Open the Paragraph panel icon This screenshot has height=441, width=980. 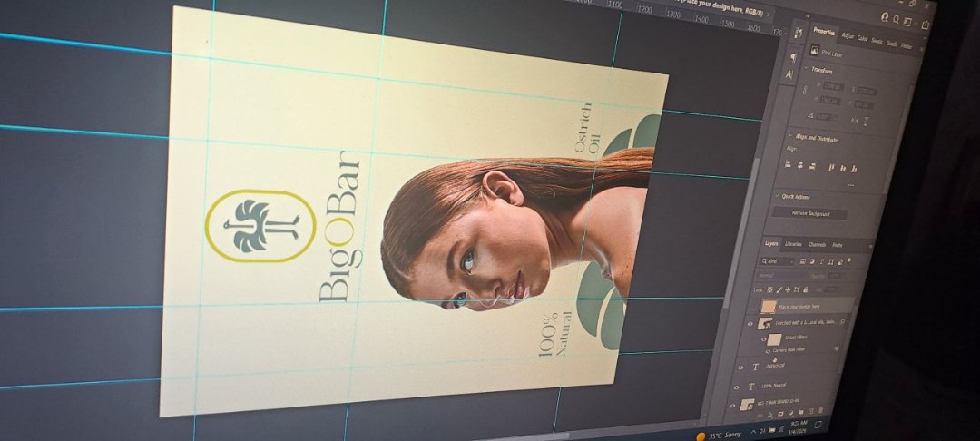794,58
